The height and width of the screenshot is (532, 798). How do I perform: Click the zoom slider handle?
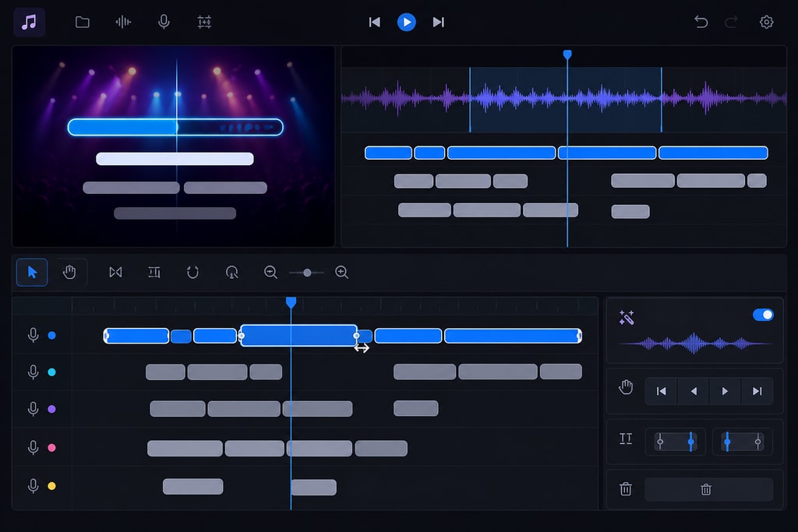click(x=307, y=273)
